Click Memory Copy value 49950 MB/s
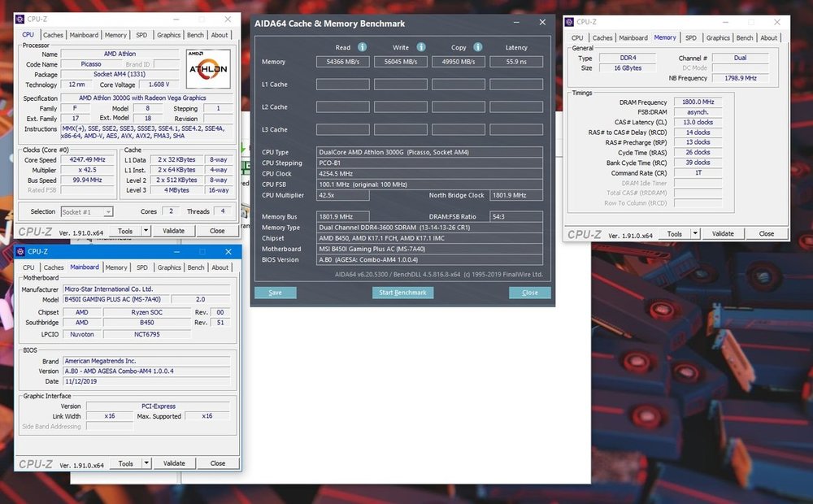The width and height of the screenshot is (813, 504). (459, 62)
